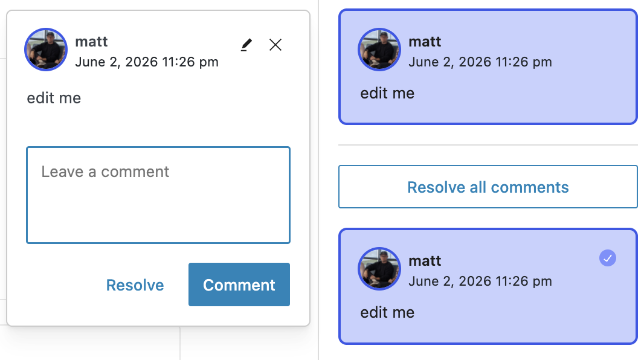The height and width of the screenshot is (360, 644).
Task: Click the "matt" name in the resolved lower card
Action: 425,261
